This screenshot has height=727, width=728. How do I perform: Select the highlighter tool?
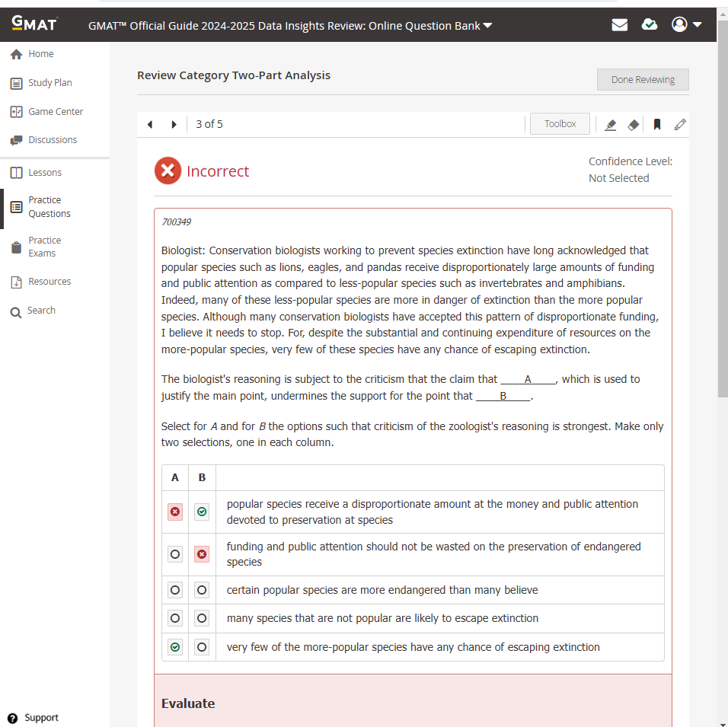coord(610,125)
